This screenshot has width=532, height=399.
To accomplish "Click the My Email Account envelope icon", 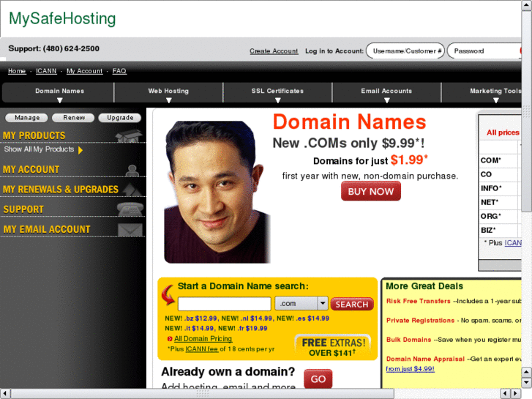I will click(130, 230).
